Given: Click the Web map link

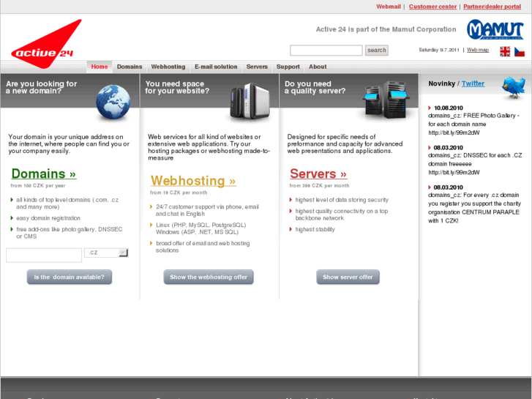Looking at the screenshot, I should point(478,50).
